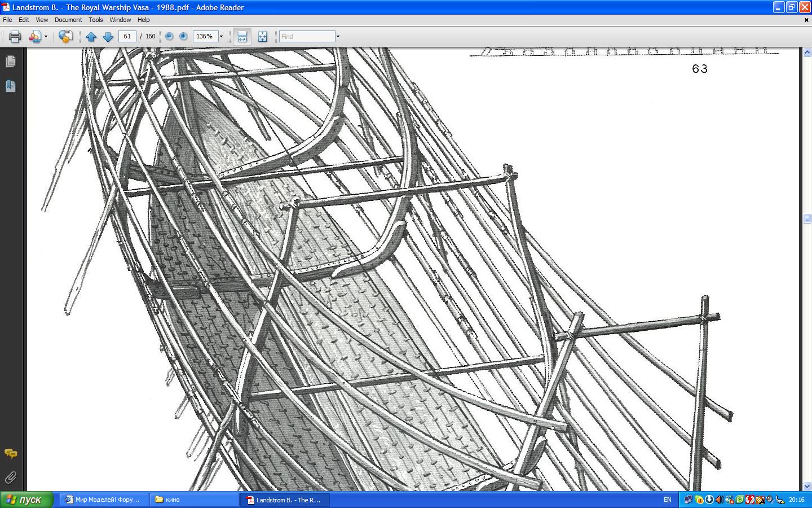Open the File menu
This screenshot has width=812, height=508.
click(x=7, y=20)
